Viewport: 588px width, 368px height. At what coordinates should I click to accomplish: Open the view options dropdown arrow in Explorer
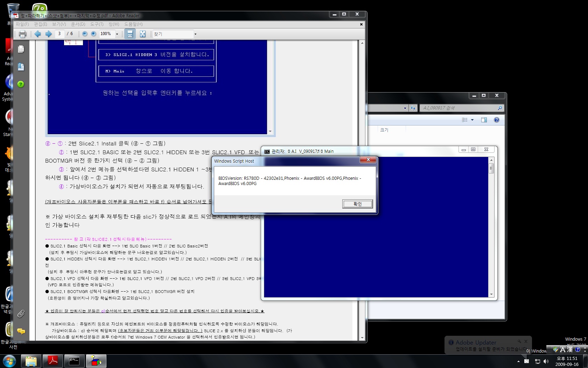472,120
